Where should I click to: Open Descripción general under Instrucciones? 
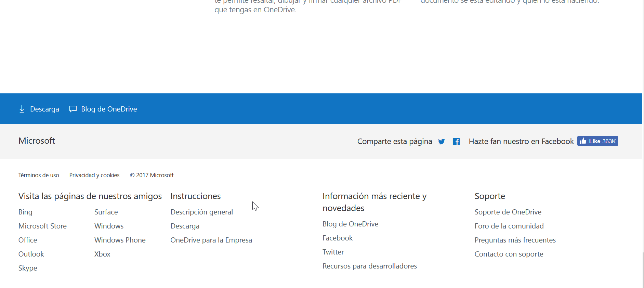[201, 212]
